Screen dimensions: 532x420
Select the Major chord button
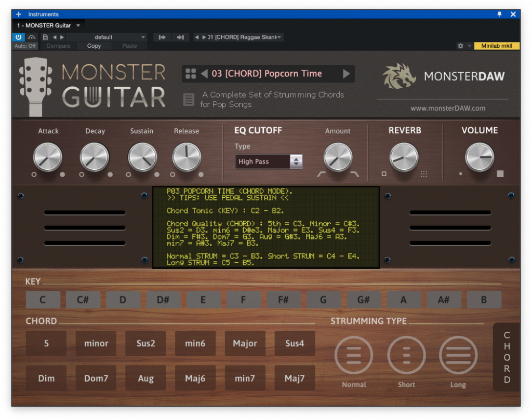click(x=245, y=343)
